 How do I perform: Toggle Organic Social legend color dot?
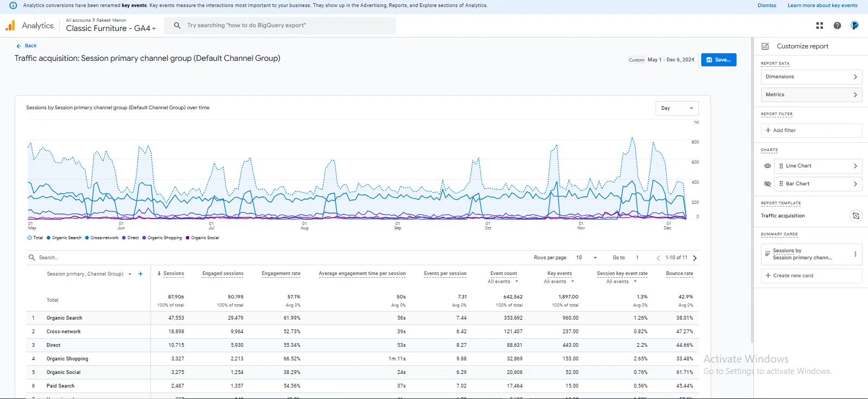[x=188, y=238]
